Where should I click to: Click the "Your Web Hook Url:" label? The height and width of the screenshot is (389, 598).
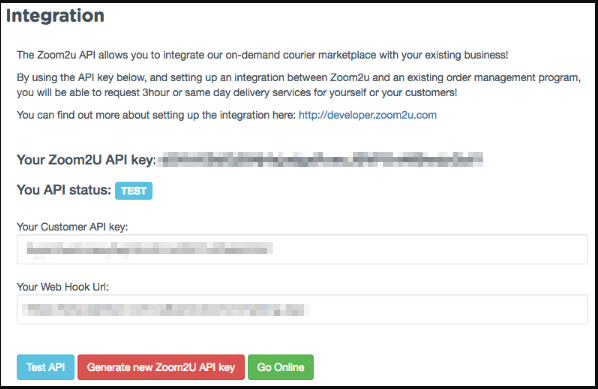63,287
